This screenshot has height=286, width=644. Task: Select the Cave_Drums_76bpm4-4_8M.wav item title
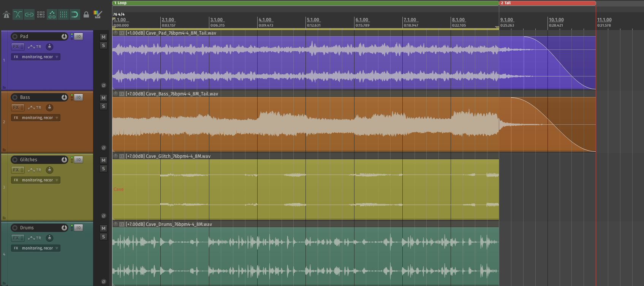coord(169,224)
